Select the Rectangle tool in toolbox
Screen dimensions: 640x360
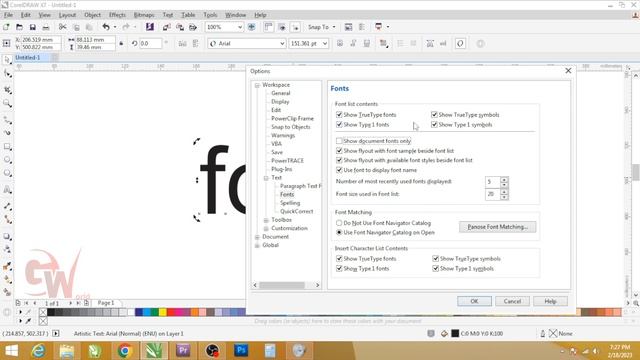pos(7,147)
